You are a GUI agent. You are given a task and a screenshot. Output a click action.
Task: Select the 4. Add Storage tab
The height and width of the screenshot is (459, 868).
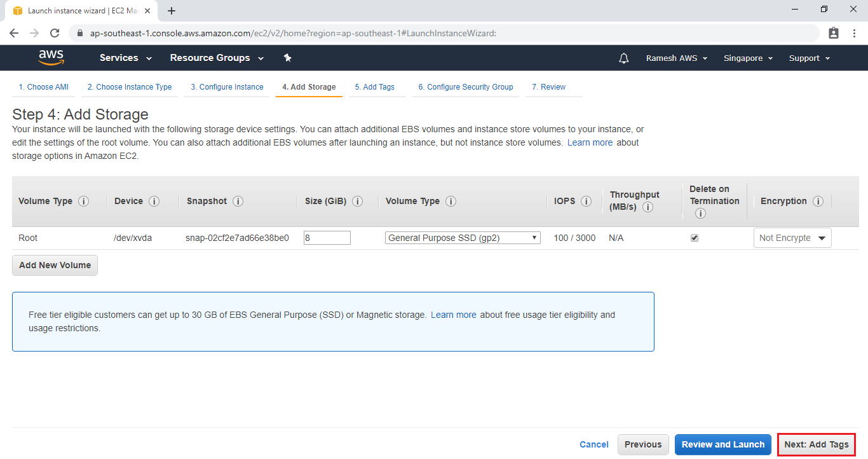tap(309, 87)
